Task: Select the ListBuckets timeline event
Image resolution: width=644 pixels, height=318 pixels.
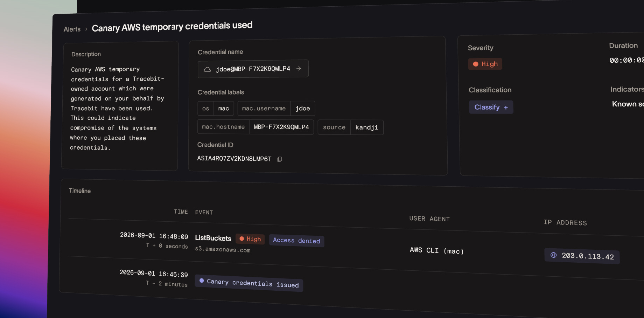Action: pos(213,238)
